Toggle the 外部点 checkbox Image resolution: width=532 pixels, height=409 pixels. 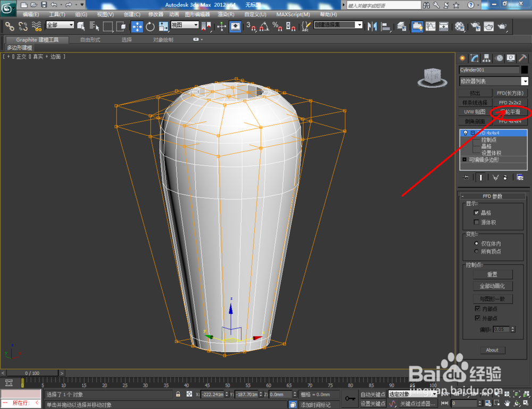coord(477,318)
